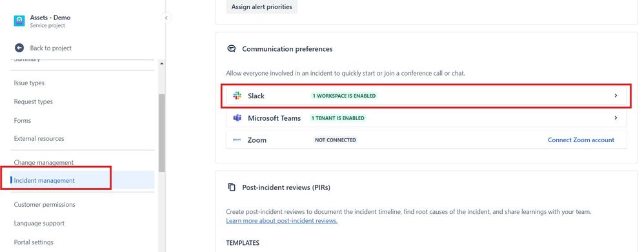Open Portal settings in the sidebar
Image resolution: width=644 pixels, height=252 pixels.
point(34,242)
